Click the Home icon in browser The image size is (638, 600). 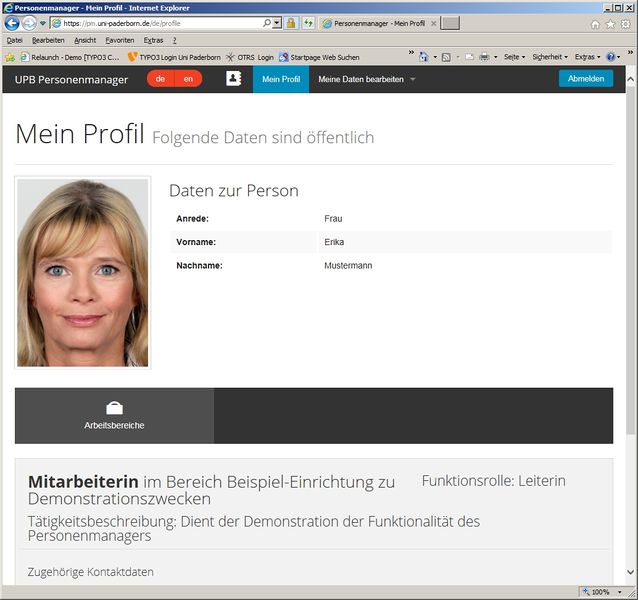click(595, 24)
